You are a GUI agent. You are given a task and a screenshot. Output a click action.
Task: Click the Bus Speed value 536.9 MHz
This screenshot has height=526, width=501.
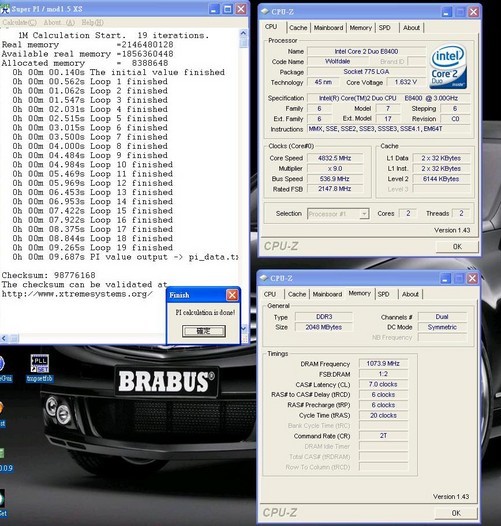click(335, 179)
